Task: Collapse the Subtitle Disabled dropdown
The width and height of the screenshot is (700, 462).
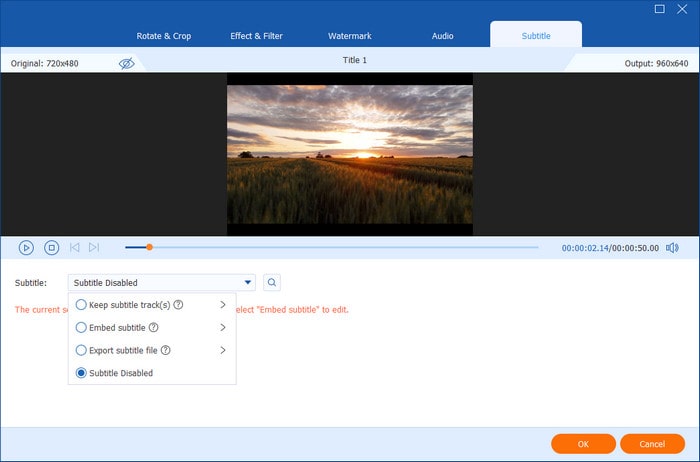Action: point(247,283)
